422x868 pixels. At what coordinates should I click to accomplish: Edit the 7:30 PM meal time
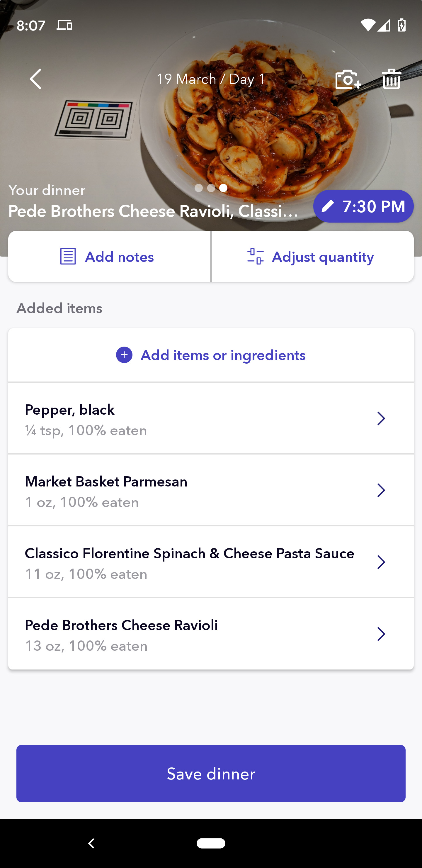pos(373,206)
